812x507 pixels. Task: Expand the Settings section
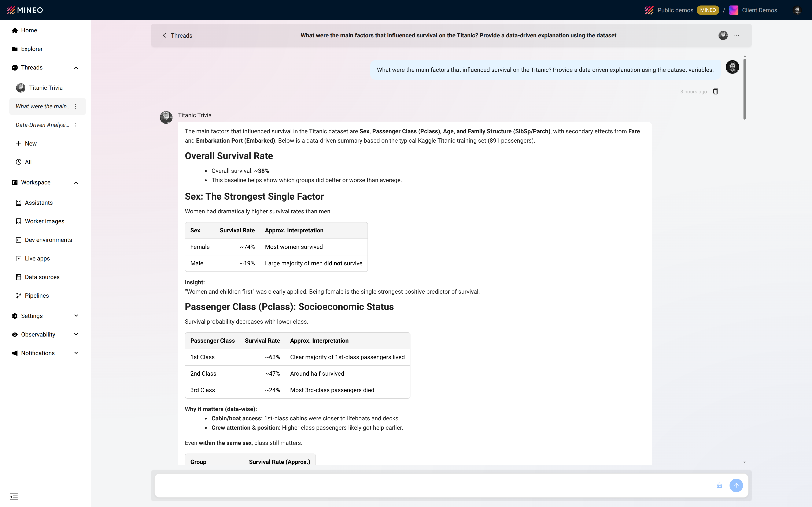click(76, 316)
